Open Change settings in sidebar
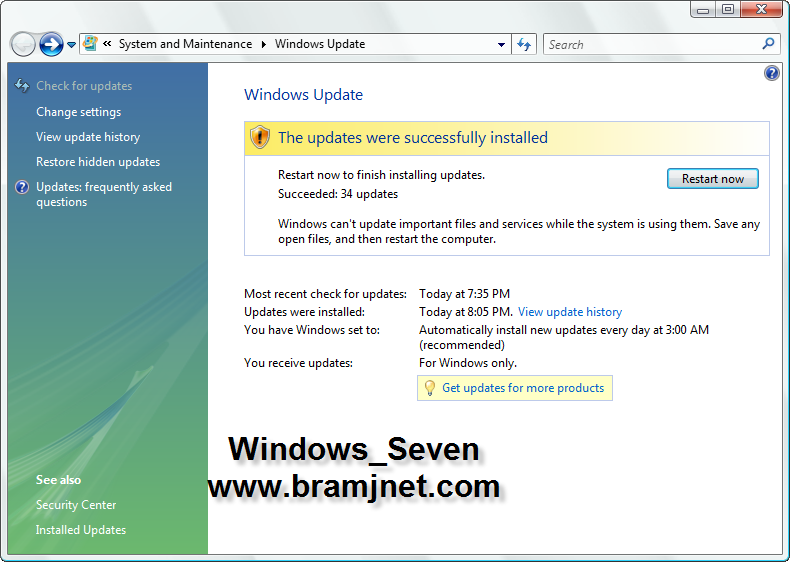The width and height of the screenshot is (790, 562). click(79, 112)
